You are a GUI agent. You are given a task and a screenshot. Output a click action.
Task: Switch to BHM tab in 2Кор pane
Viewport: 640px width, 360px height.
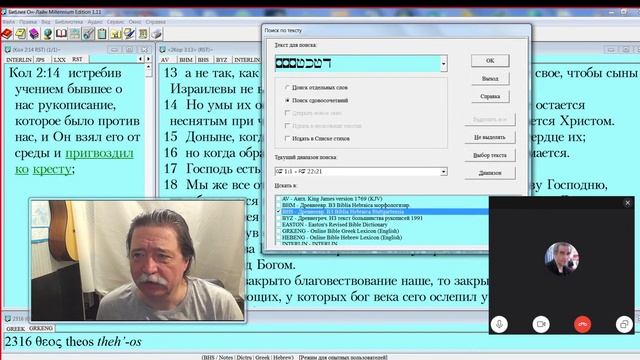[x=186, y=60]
